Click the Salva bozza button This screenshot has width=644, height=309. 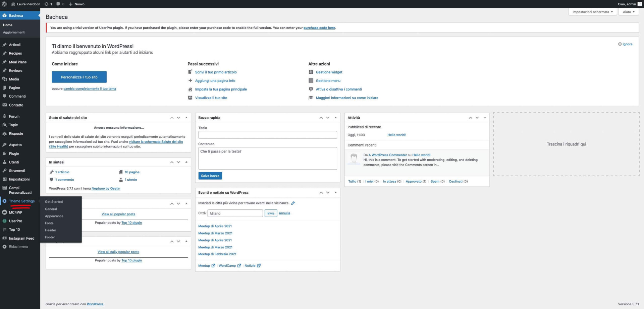click(210, 176)
